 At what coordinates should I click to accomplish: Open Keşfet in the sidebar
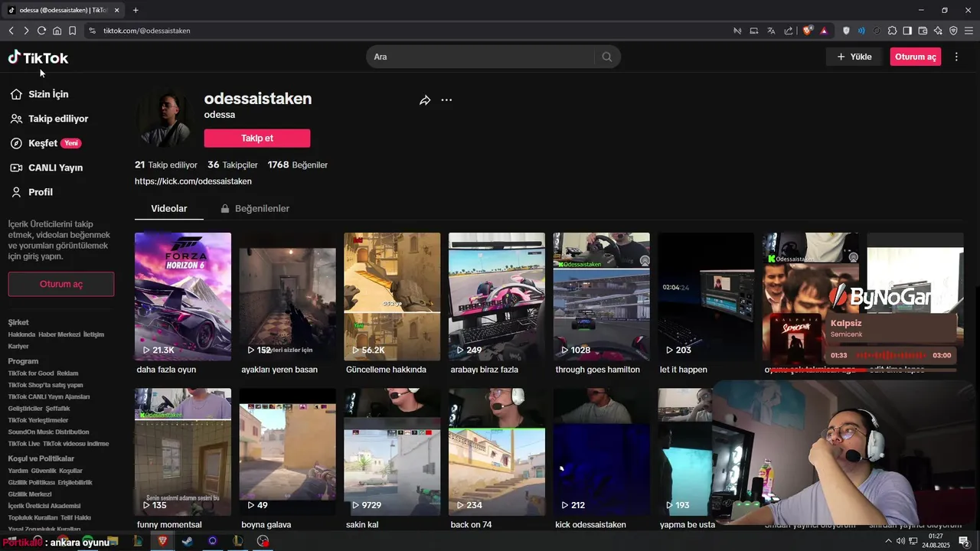(45, 143)
